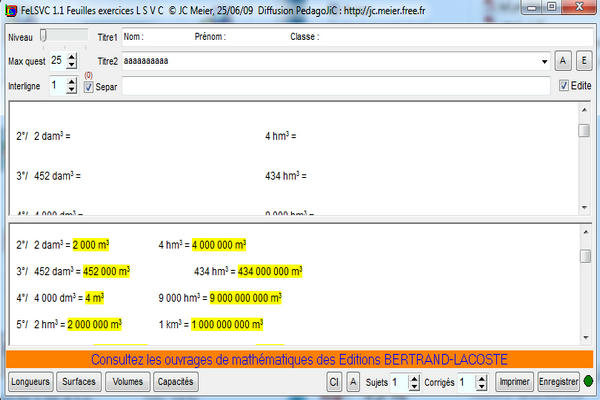
Task: Increase the Sujets count
Action: [x=415, y=378]
